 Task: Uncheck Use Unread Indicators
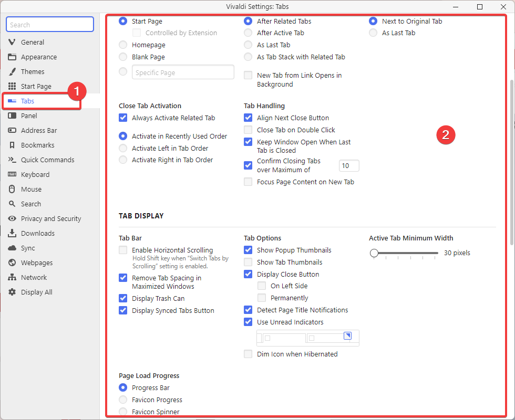[x=248, y=322]
